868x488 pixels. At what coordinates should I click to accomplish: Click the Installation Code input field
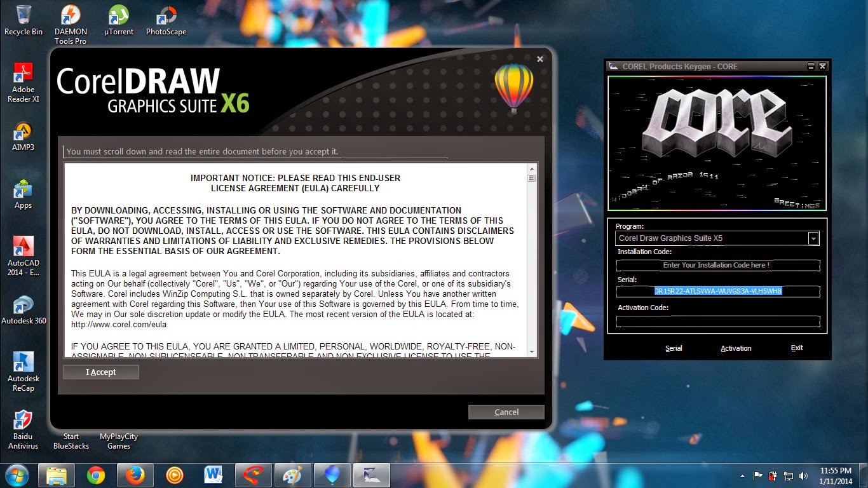tap(718, 265)
